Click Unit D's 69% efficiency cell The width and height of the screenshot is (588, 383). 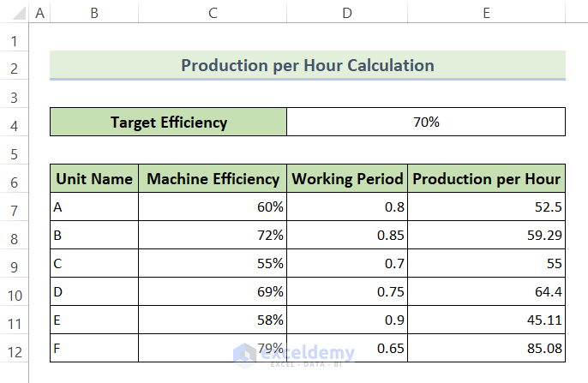[x=213, y=292]
